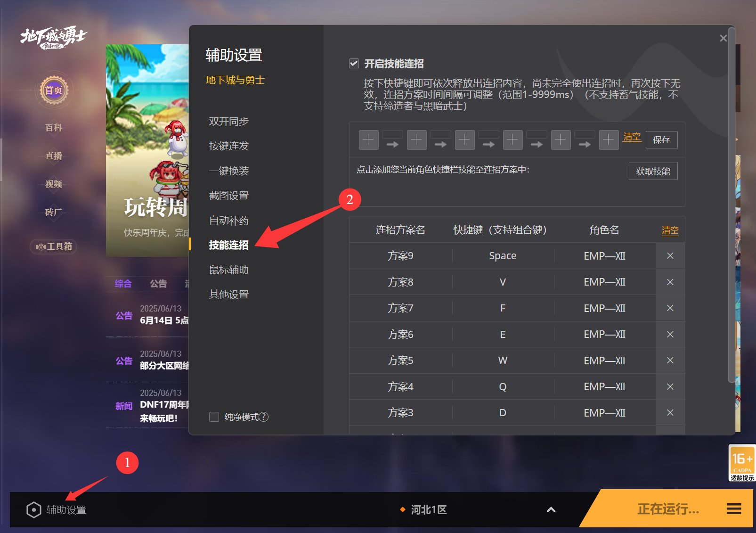The width and height of the screenshot is (756, 533).
Task: Click the 辅助设置 text in bottom bar
Action: tap(66, 510)
